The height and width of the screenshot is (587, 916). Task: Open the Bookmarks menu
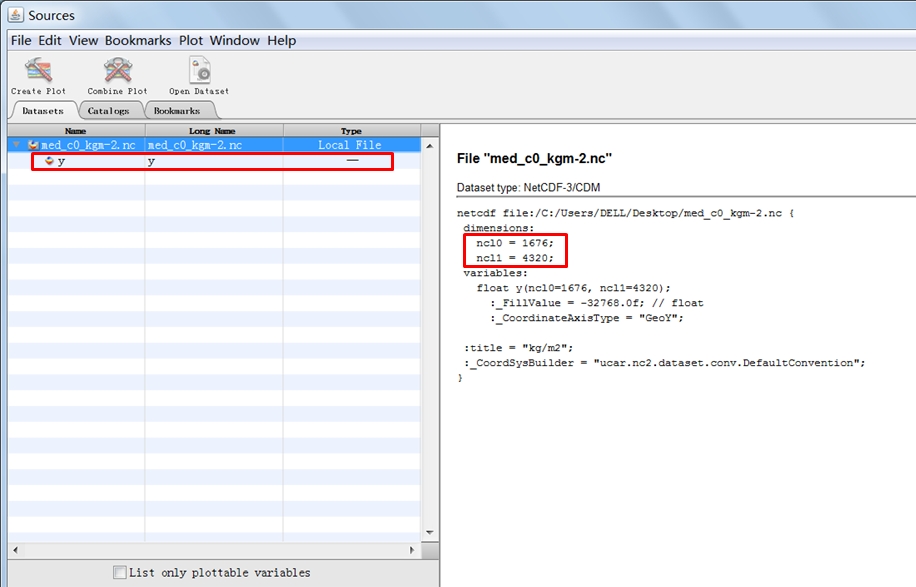pos(138,41)
